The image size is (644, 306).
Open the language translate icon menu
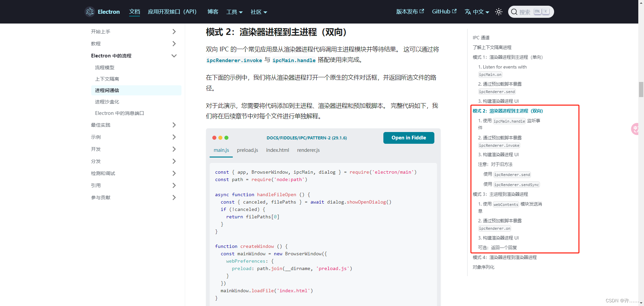coord(468,12)
